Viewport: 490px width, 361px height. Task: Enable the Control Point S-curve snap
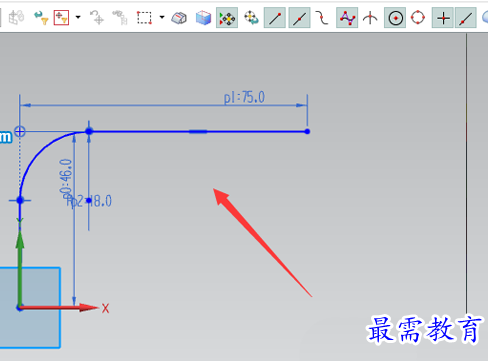(x=322, y=18)
